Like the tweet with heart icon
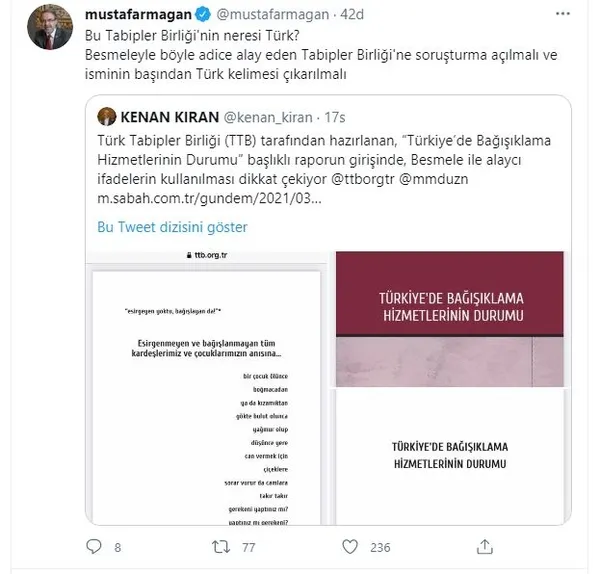This screenshot has height=574, width=600. click(350, 547)
